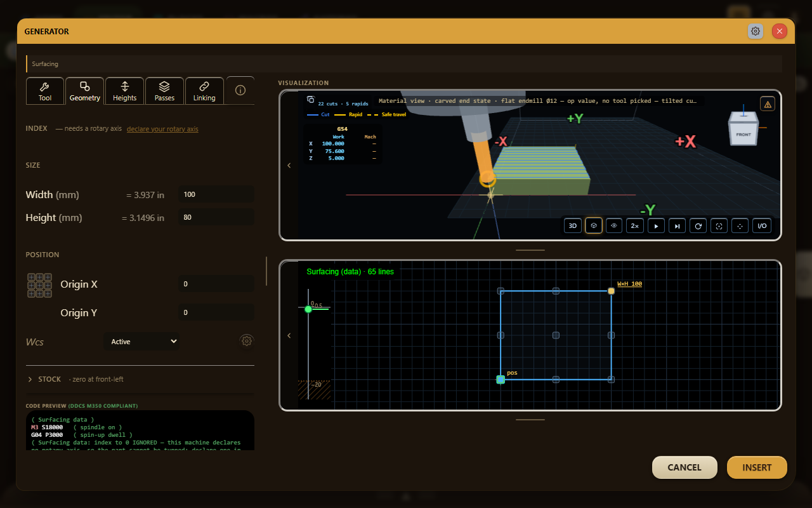Open WCS settings gear icon
This screenshot has height=508, width=812.
click(x=247, y=341)
